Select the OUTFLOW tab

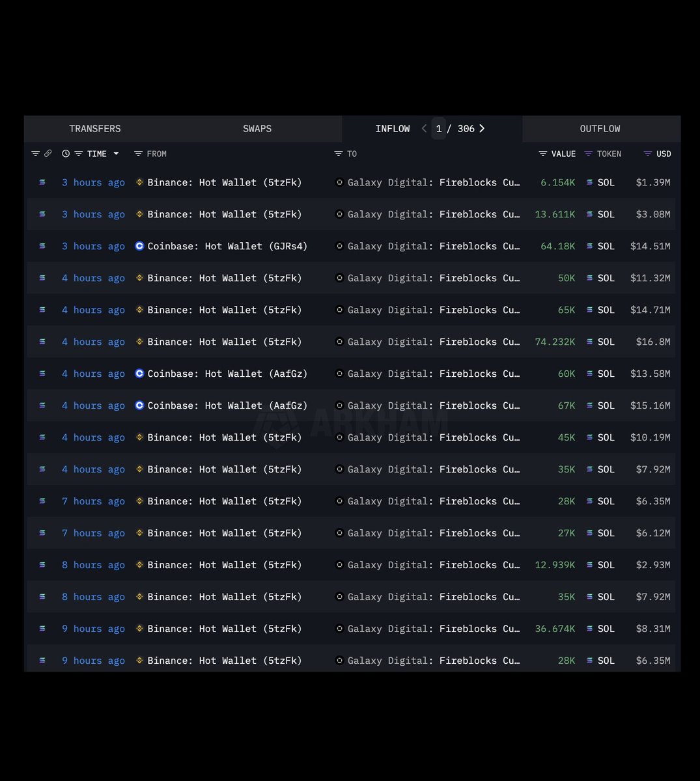tap(600, 129)
